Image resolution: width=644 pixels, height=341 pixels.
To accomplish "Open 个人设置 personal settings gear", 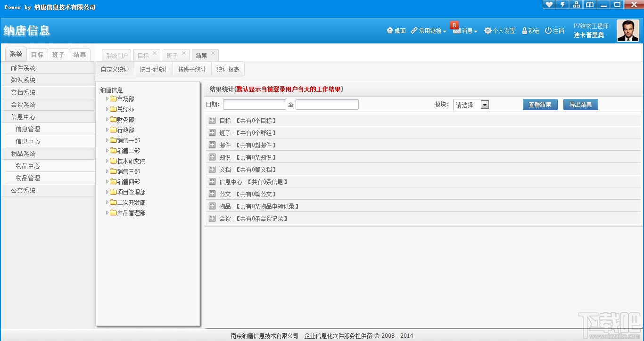I will tap(499, 31).
